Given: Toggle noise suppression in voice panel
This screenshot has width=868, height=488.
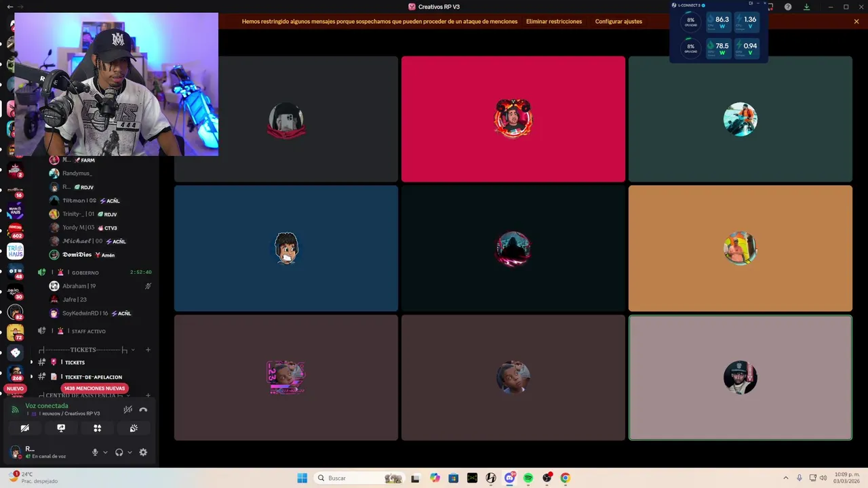Looking at the screenshot, I should coord(127,409).
